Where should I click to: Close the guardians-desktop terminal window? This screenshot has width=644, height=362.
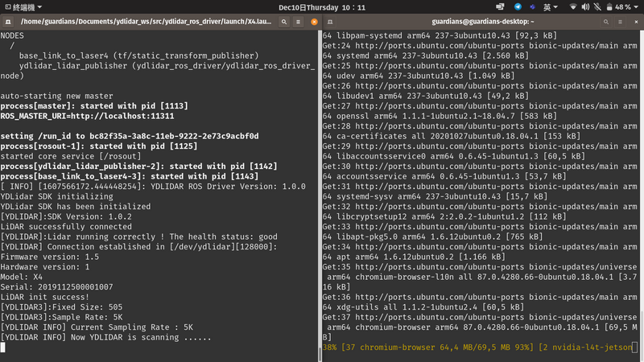click(636, 22)
